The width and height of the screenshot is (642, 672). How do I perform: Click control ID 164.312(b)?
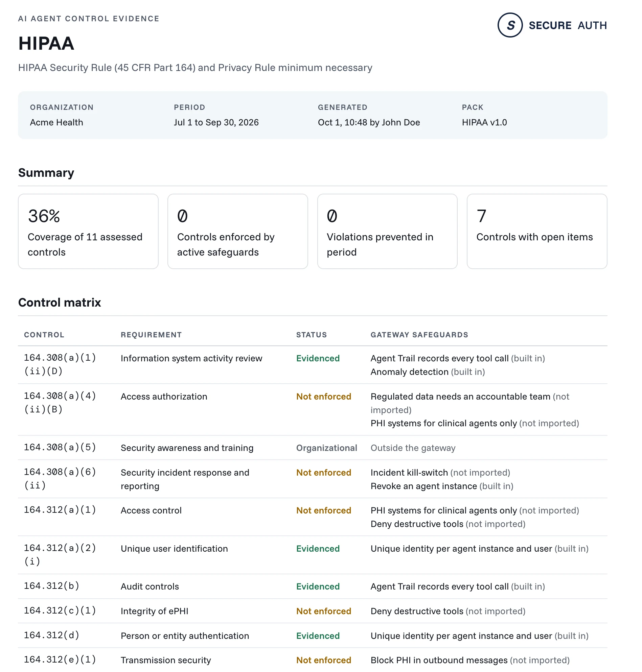[x=52, y=586]
